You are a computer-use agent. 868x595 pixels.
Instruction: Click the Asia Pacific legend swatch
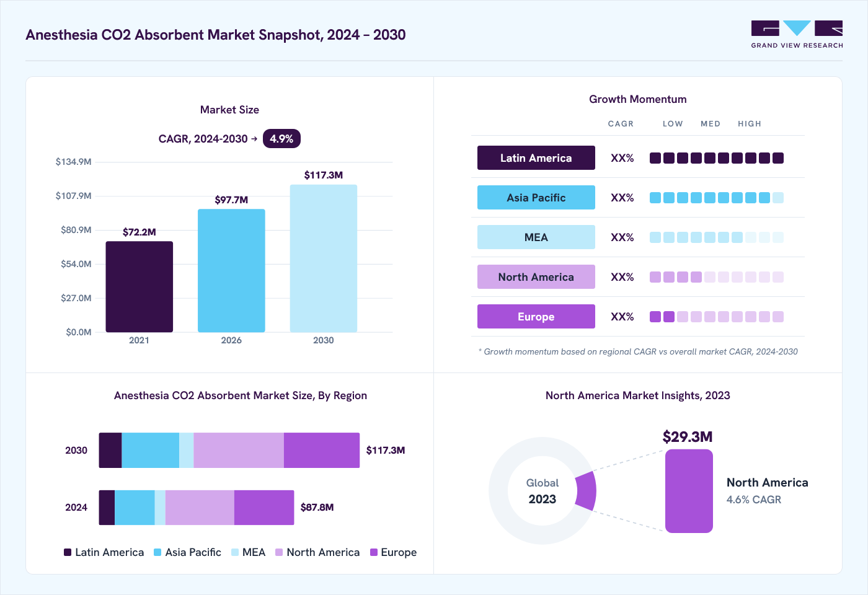(x=157, y=552)
